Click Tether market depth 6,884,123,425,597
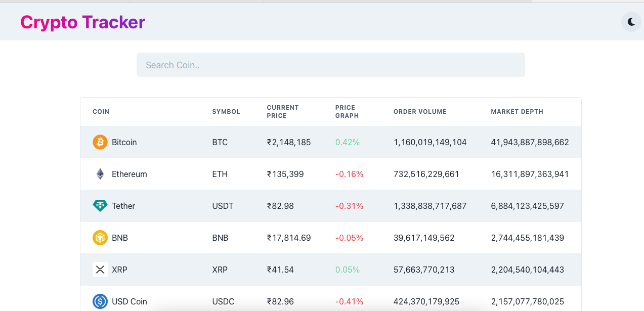Viewport: 644px width, 311px height. (527, 206)
